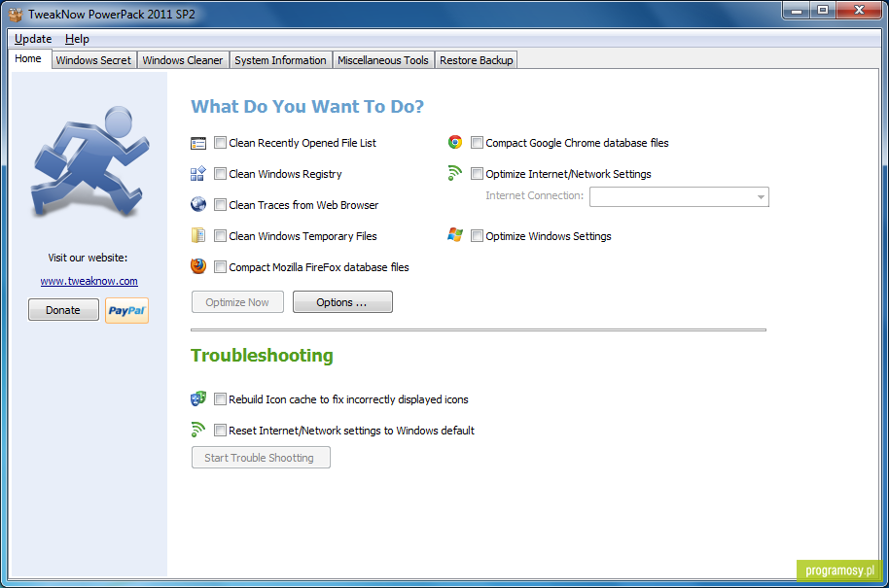This screenshot has width=889, height=588.
Task: Open the Help menu
Action: click(77, 39)
